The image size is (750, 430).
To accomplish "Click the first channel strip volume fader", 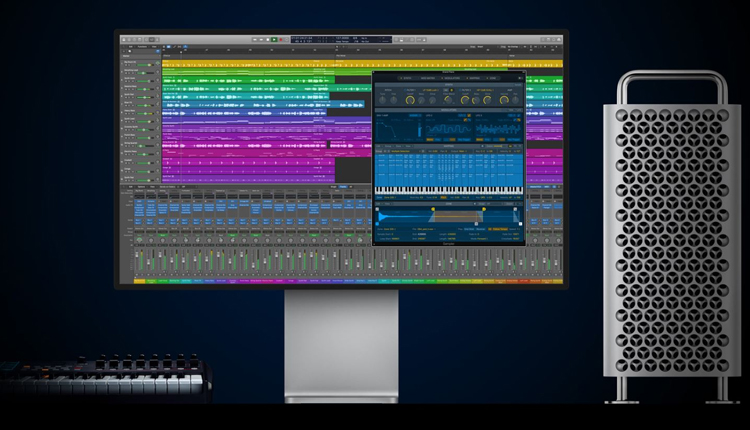I will tap(140, 258).
